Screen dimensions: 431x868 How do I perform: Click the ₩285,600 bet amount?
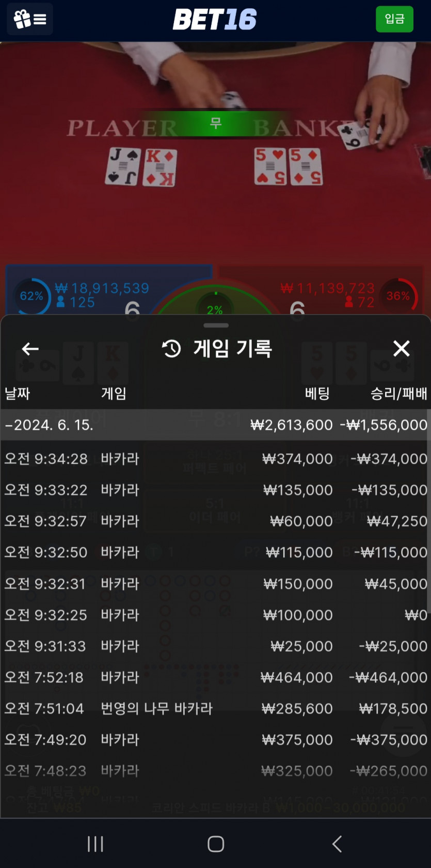point(297,708)
